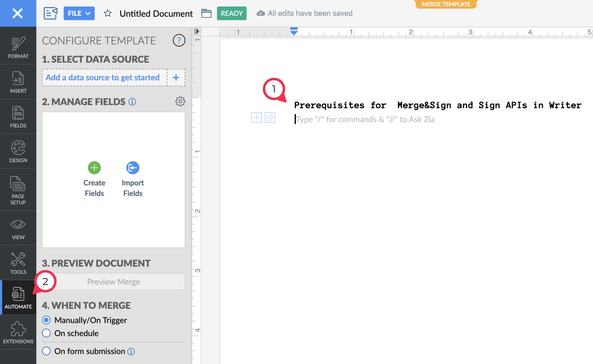Click the plus insert block icon in document
This screenshot has height=364, width=593.
click(x=256, y=118)
